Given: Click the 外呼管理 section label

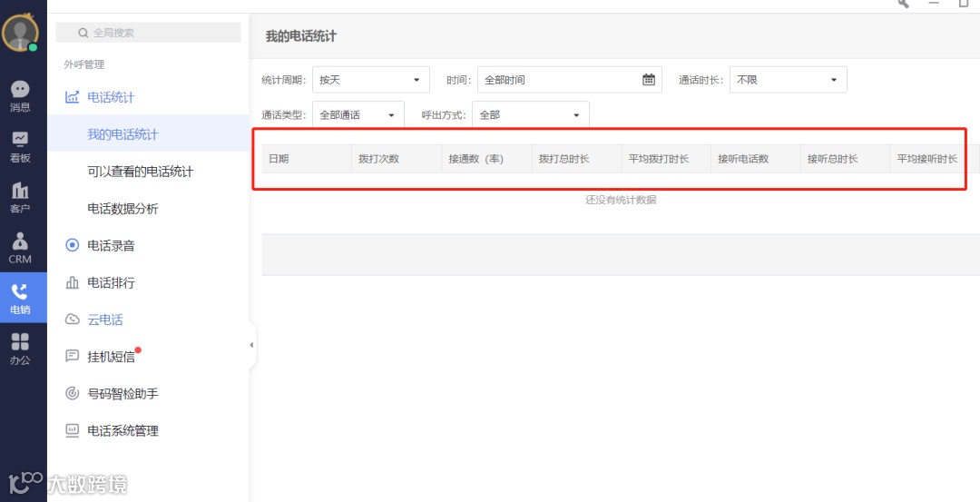Looking at the screenshot, I should click(83, 64).
